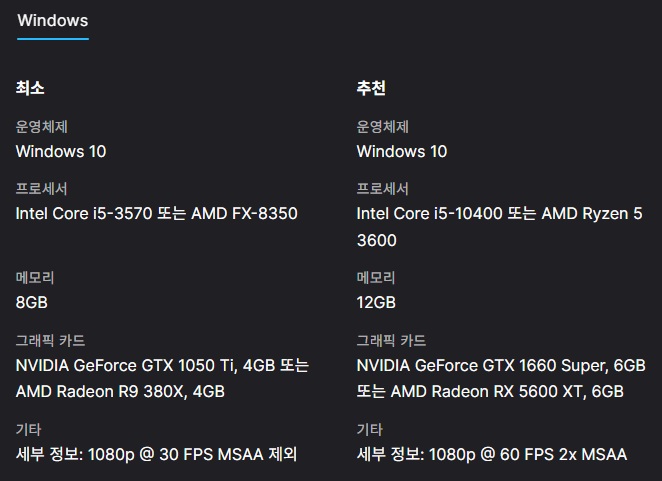Select Windows 10 text in the 최소 column
The width and height of the screenshot is (662, 481).
click(61, 152)
